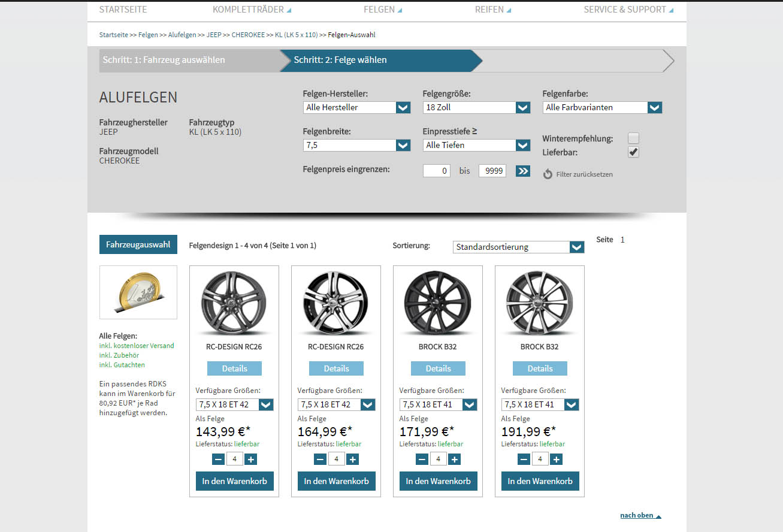Enable the Winterempfehlung checkbox
Viewport: 783px width, 532px height.
point(633,138)
